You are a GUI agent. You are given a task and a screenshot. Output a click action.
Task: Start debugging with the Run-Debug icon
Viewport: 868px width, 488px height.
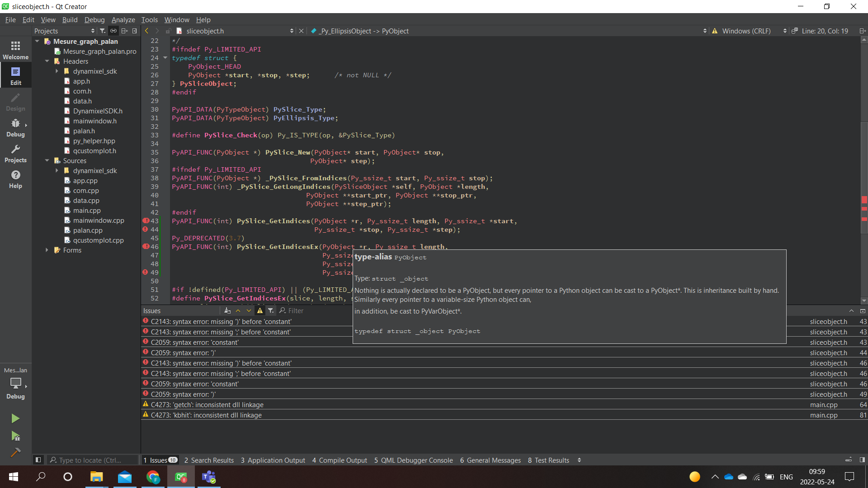(15, 436)
